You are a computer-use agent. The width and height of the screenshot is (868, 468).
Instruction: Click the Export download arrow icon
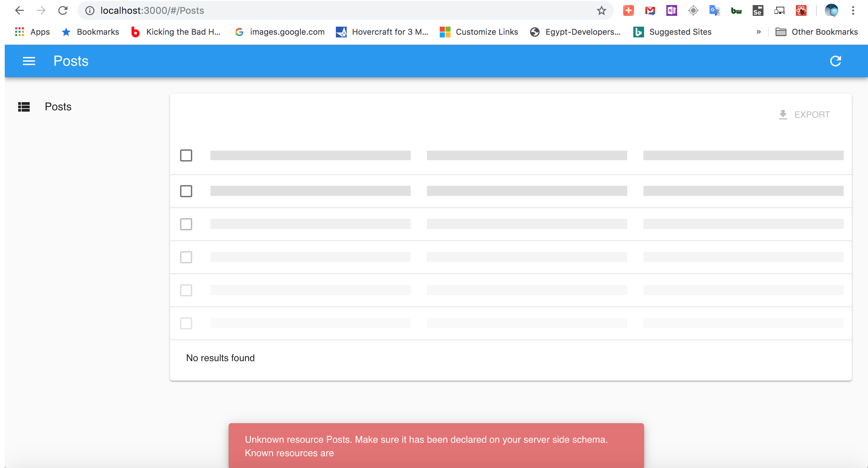coord(783,114)
